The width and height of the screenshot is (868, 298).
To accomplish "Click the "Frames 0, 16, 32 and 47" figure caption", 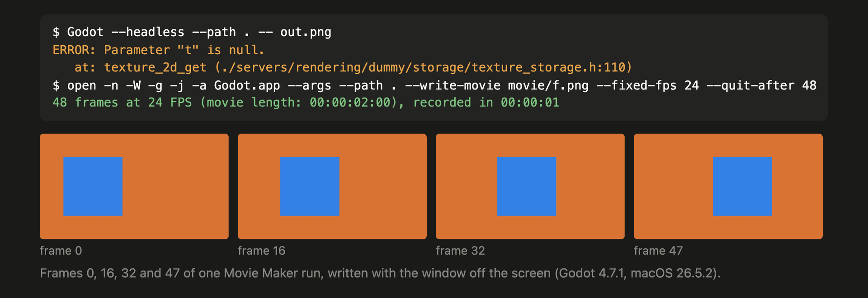I will coord(380,273).
